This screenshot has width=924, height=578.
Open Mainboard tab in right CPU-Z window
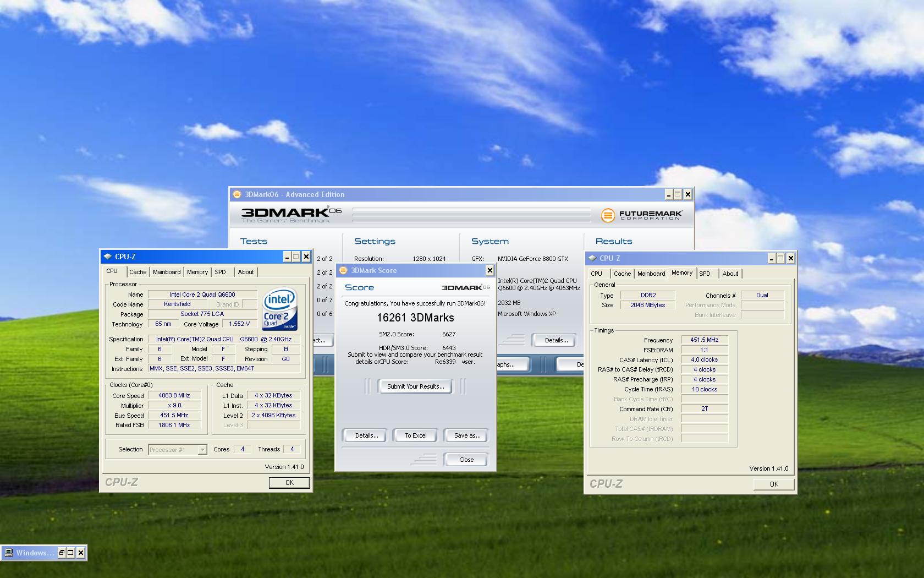click(x=651, y=274)
